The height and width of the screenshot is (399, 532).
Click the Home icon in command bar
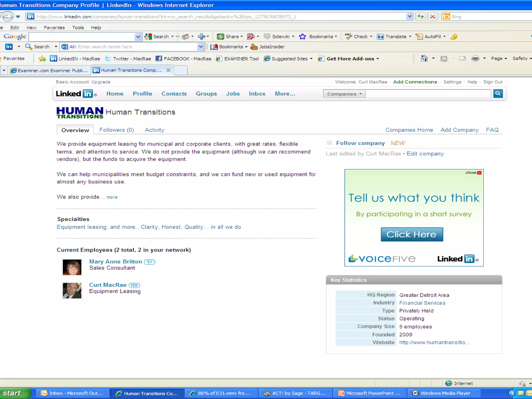[x=424, y=58]
